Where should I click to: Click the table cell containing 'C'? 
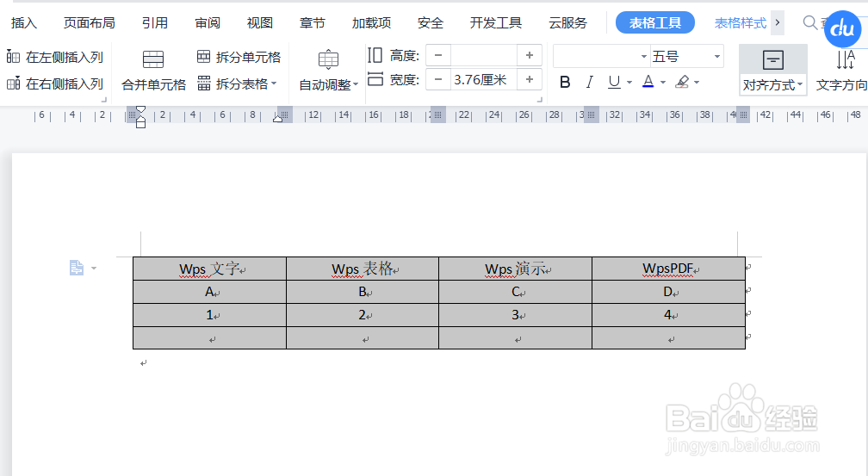[x=515, y=292]
